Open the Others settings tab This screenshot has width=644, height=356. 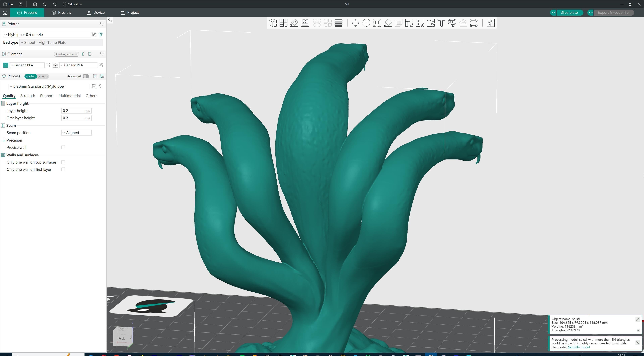tap(91, 96)
